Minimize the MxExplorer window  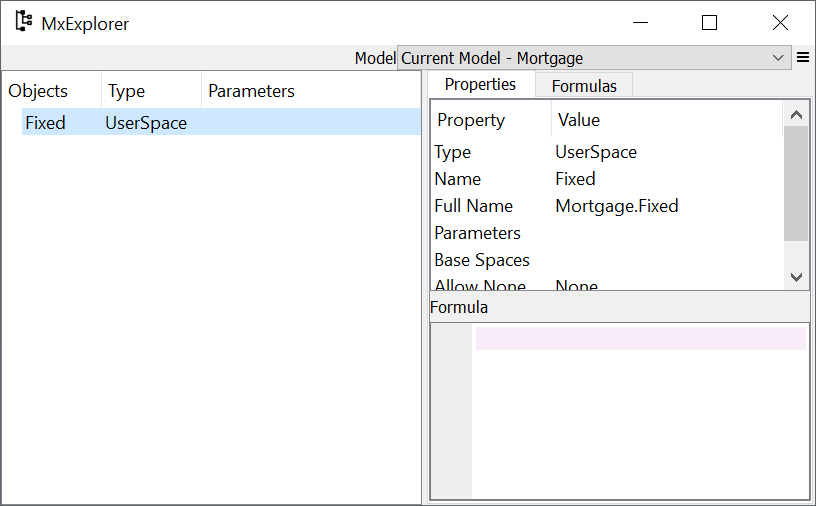638,23
